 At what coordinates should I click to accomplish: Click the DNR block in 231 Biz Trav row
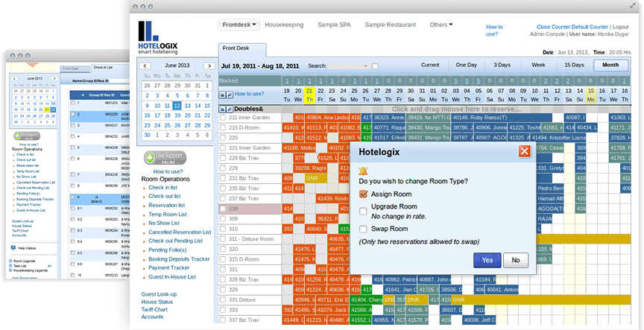pyautogui.click(x=316, y=179)
